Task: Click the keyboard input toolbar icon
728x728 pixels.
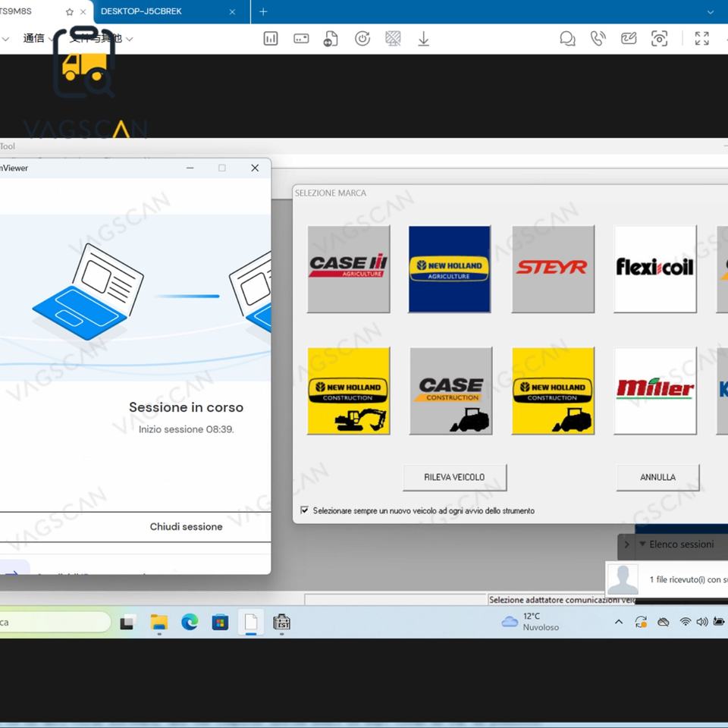Action: pyautogui.click(x=301, y=39)
